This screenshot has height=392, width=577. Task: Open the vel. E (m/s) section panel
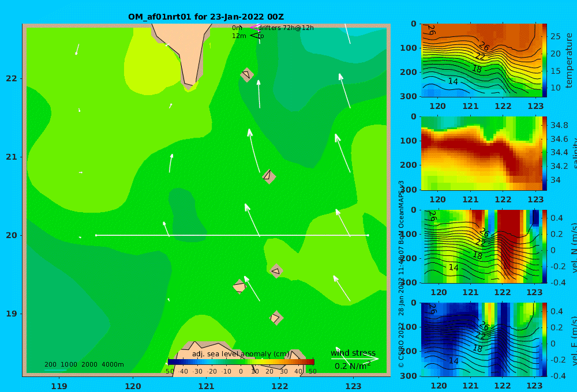482,340
